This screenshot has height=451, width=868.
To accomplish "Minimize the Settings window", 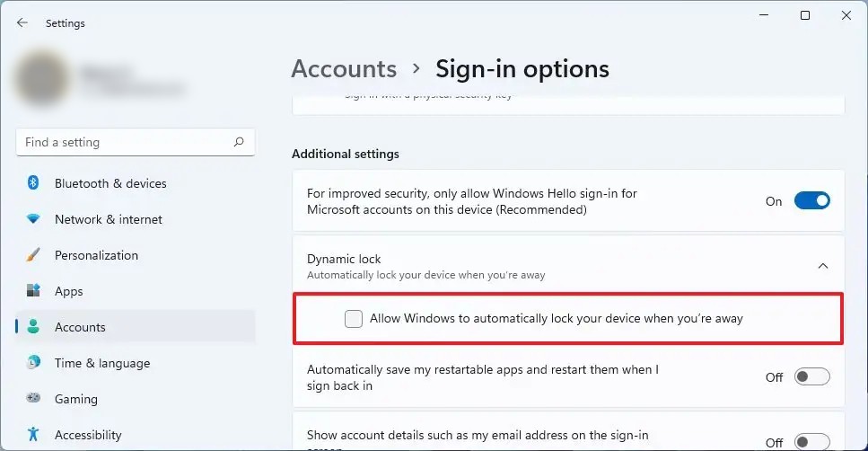I will pyautogui.click(x=764, y=15).
